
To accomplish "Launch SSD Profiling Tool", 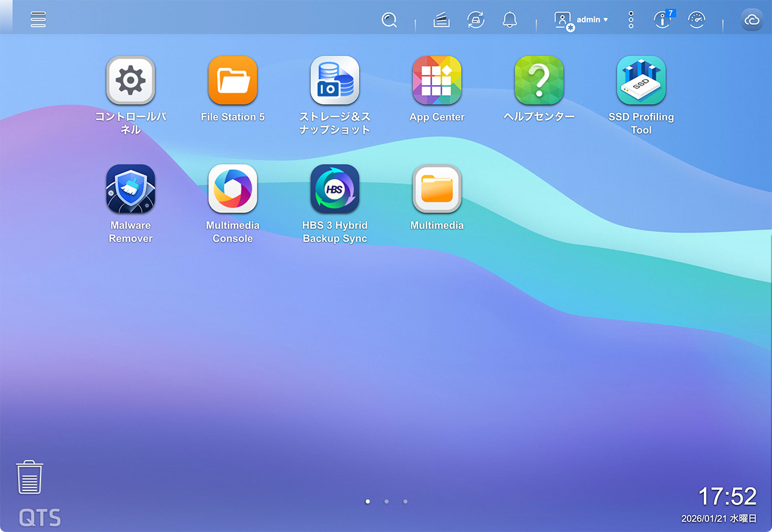I will click(641, 81).
